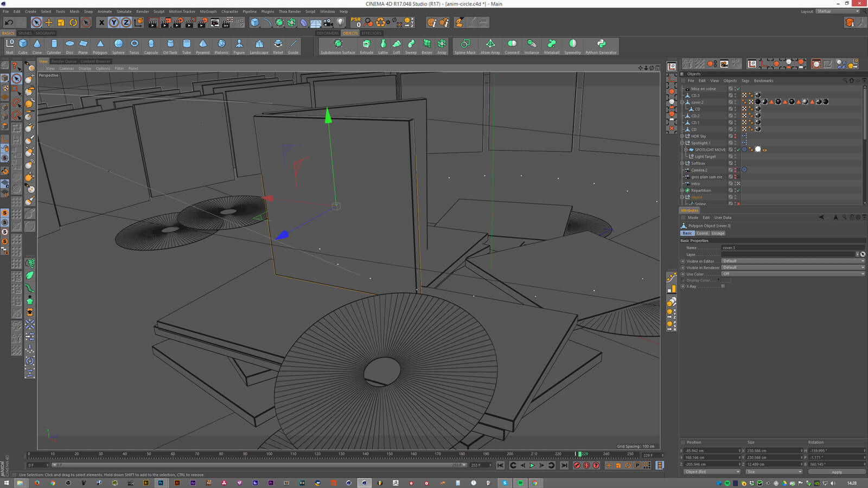Reset PSR with the PSR 0 icon
The width and height of the screenshot is (868, 488).
(356, 22)
